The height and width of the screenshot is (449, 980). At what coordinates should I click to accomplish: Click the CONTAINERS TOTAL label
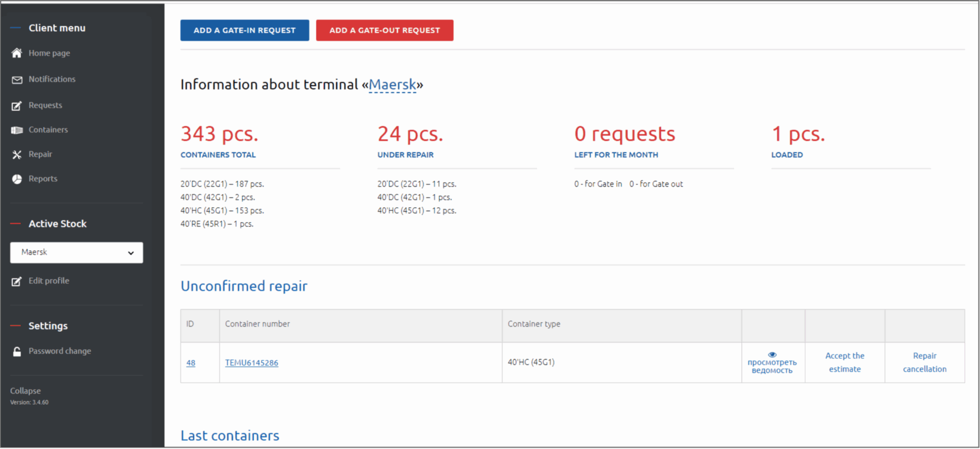218,155
